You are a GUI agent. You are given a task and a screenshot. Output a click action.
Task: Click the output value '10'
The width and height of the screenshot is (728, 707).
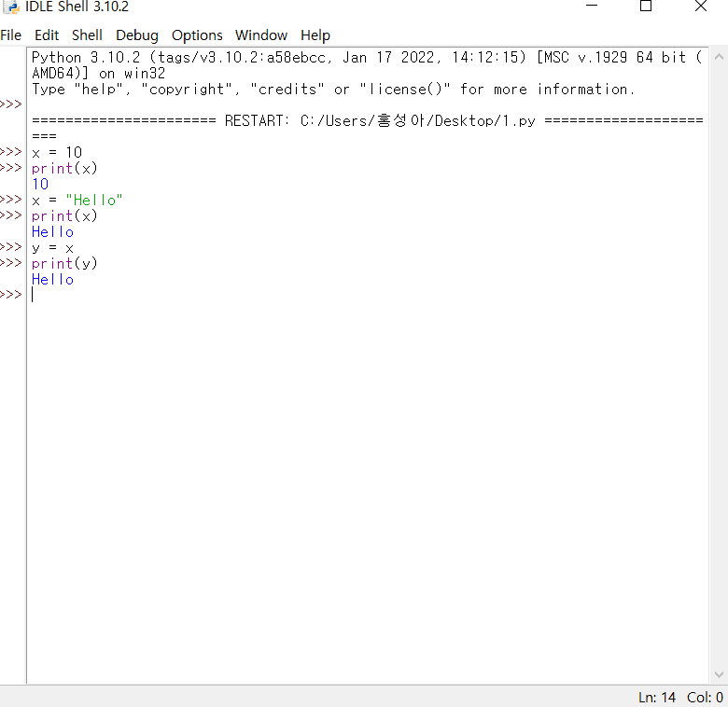40,184
